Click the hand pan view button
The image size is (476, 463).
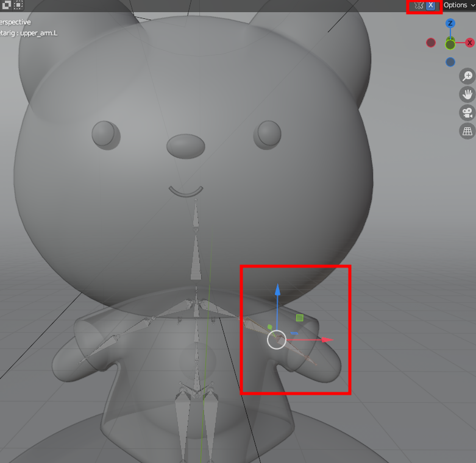(x=467, y=94)
